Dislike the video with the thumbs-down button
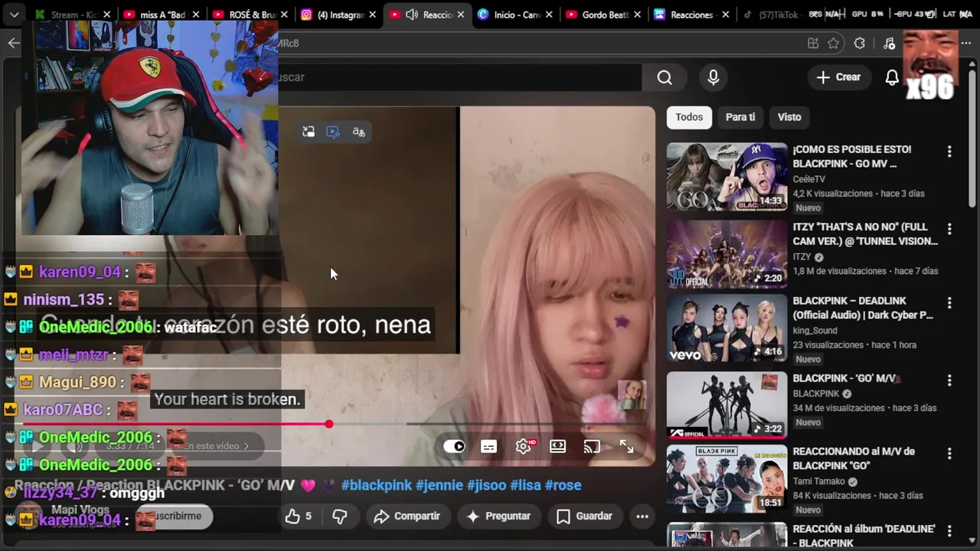This screenshot has height=551, width=980. click(341, 517)
